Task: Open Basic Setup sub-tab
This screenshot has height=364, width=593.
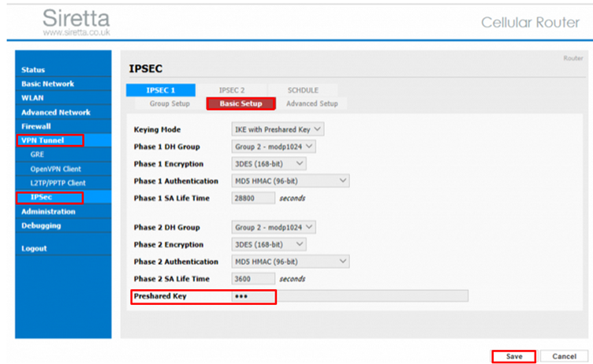Action: point(241,103)
